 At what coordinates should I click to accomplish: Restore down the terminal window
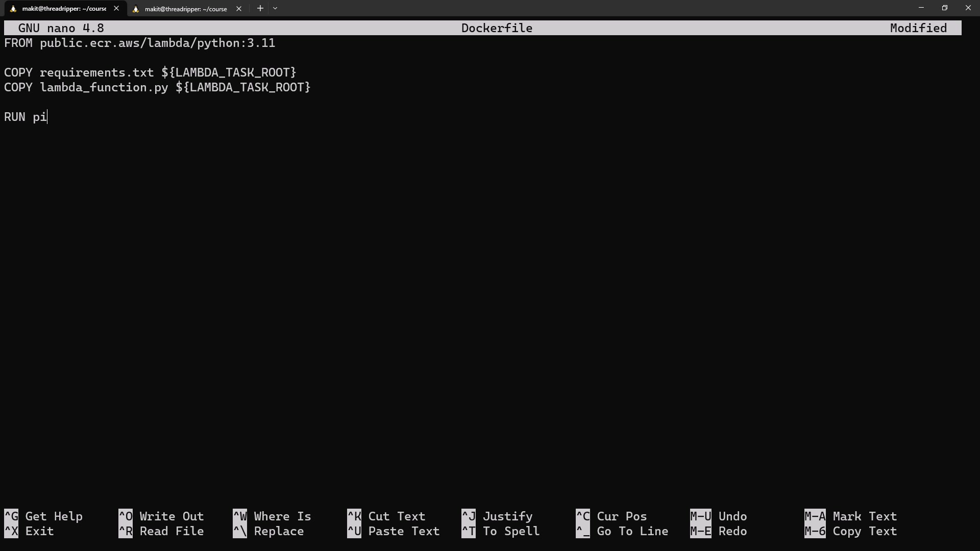point(944,8)
